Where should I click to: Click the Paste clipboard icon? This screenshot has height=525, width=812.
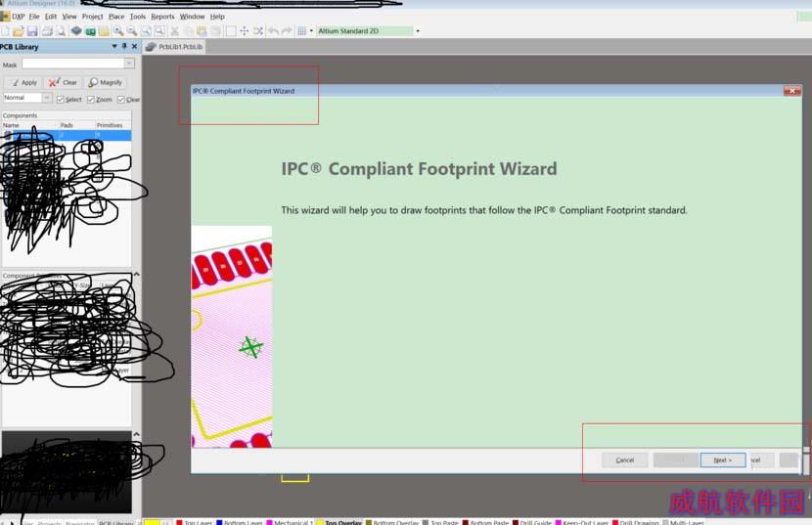(x=202, y=31)
